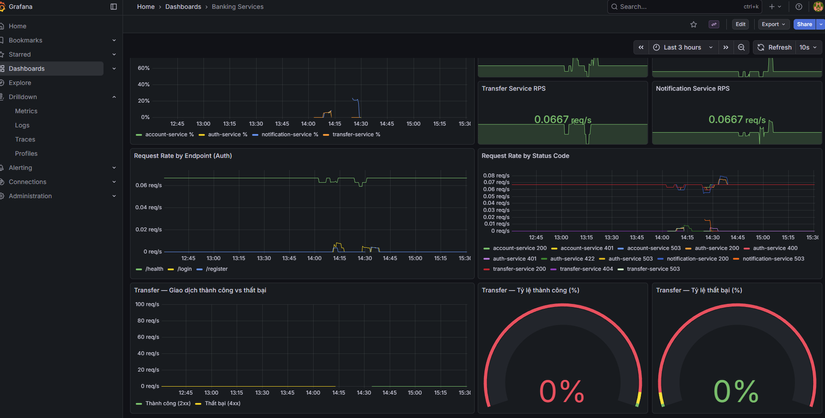Click the Grafana logo
Image resolution: width=825 pixels, height=418 pixels.
pos(4,7)
